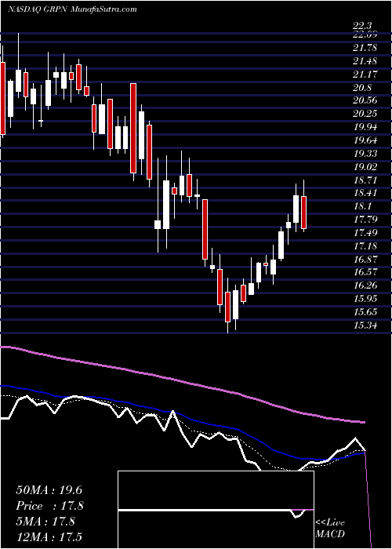392x549 pixels.
Task: Select the 21.17 price axis label
Action: pyautogui.click(x=365, y=75)
